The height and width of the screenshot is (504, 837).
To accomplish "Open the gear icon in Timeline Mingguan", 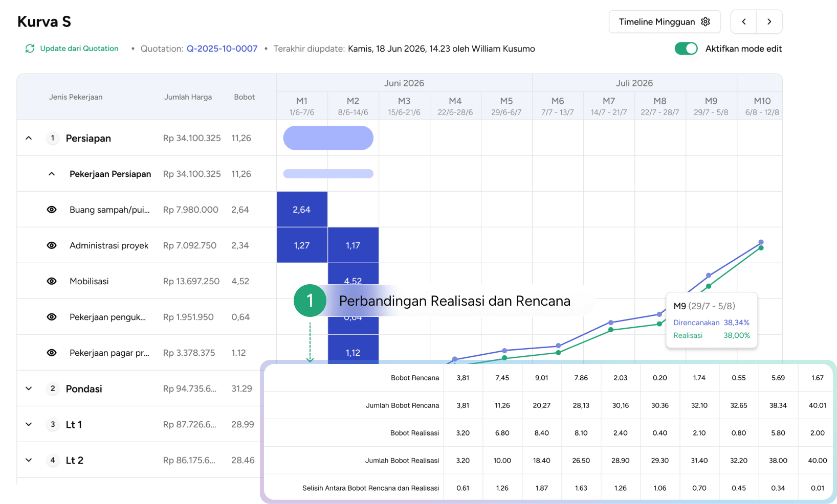I will [706, 21].
